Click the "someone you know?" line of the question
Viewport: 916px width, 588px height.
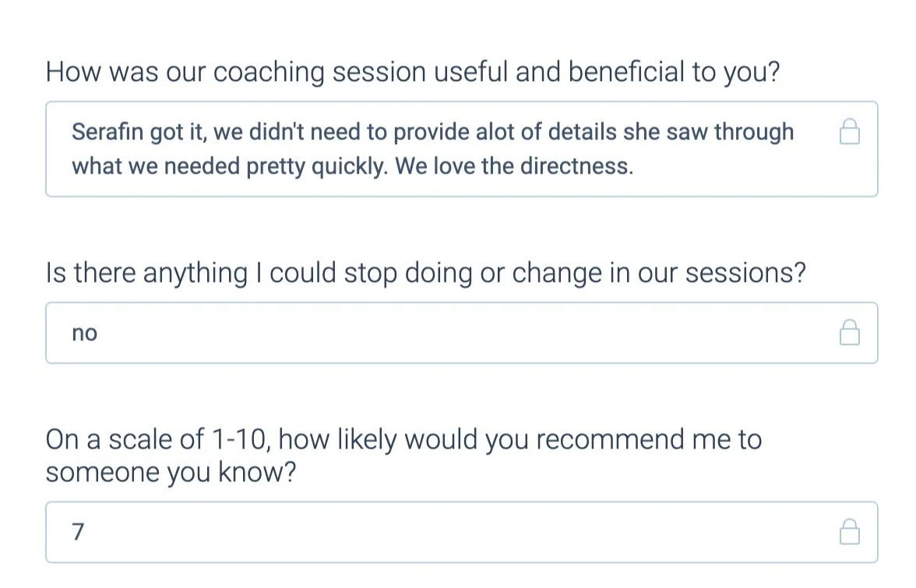tap(171, 473)
